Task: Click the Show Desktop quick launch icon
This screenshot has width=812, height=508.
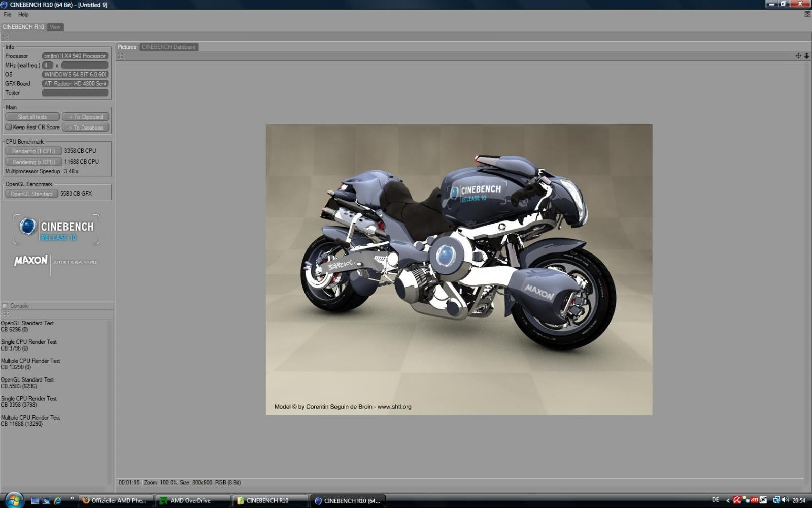Action: pyautogui.click(x=35, y=500)
